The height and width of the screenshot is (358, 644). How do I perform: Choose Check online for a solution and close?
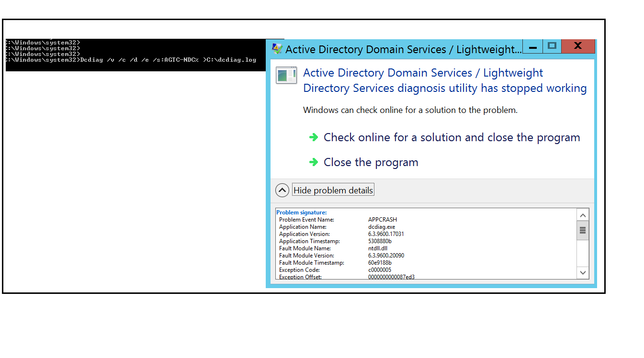[x=452, y=137]
